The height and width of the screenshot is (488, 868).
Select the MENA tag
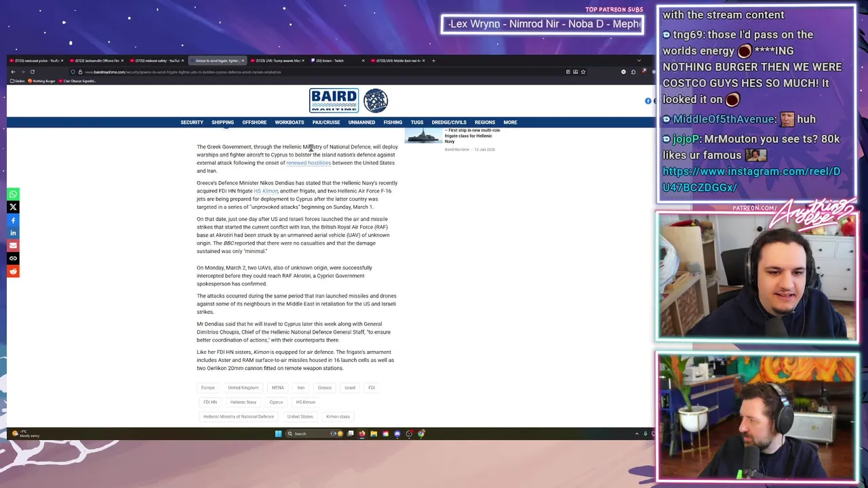(278, 388)
